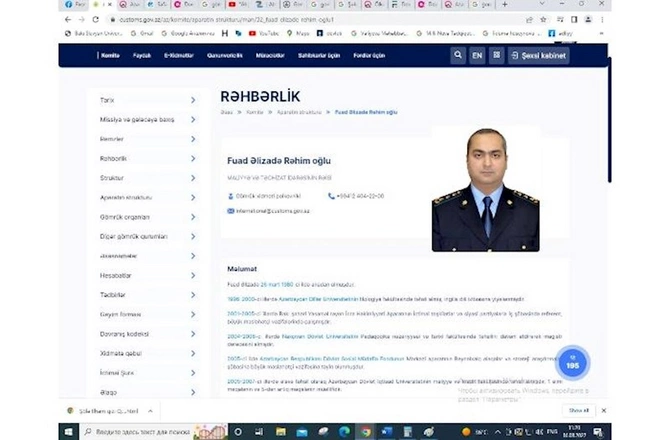Screen dimensions: 670x440
Task: Open Word from the taskbar
Action: (387, 432)
